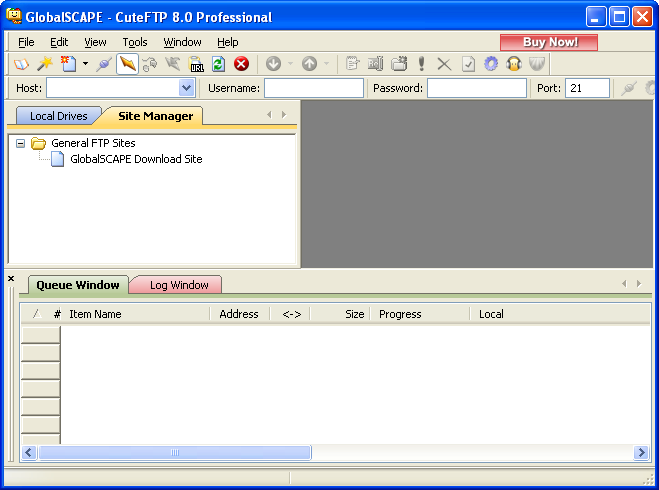Viewport: 659px width, 490px height.
Task: Click the Upload arrow icon
Action: pyautogui.click(x=309, y=64)
